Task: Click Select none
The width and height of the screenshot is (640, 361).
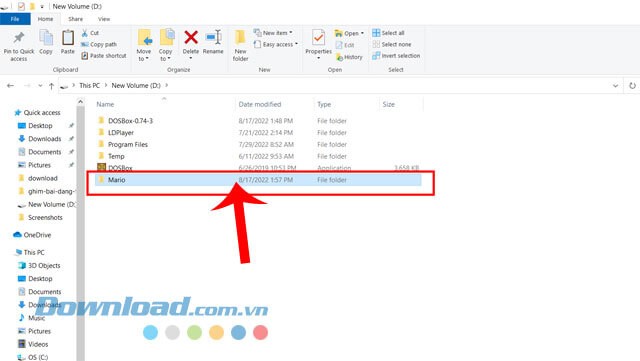Action: click(392, 44)
